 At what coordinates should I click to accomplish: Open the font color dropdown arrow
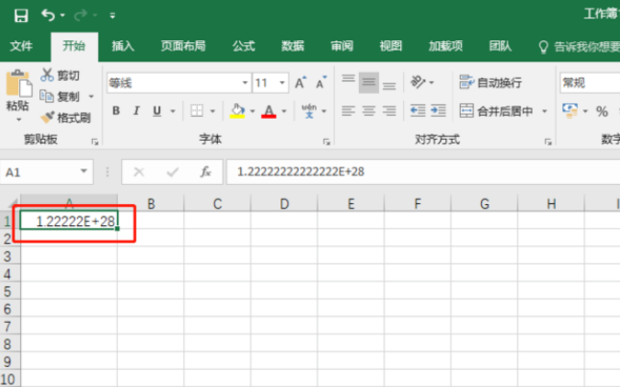(284, 111)
